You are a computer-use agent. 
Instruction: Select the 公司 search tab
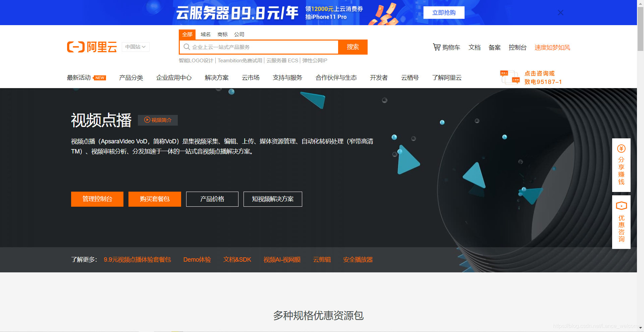239,35
